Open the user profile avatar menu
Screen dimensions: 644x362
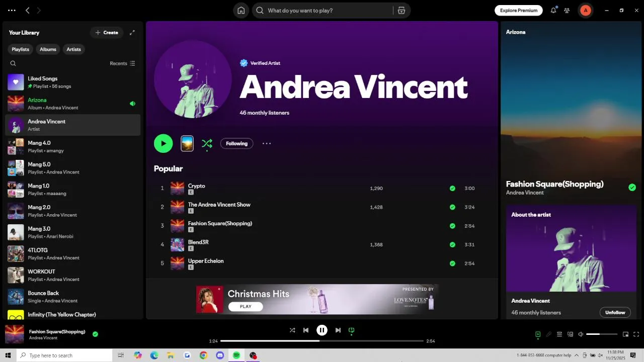586,10
